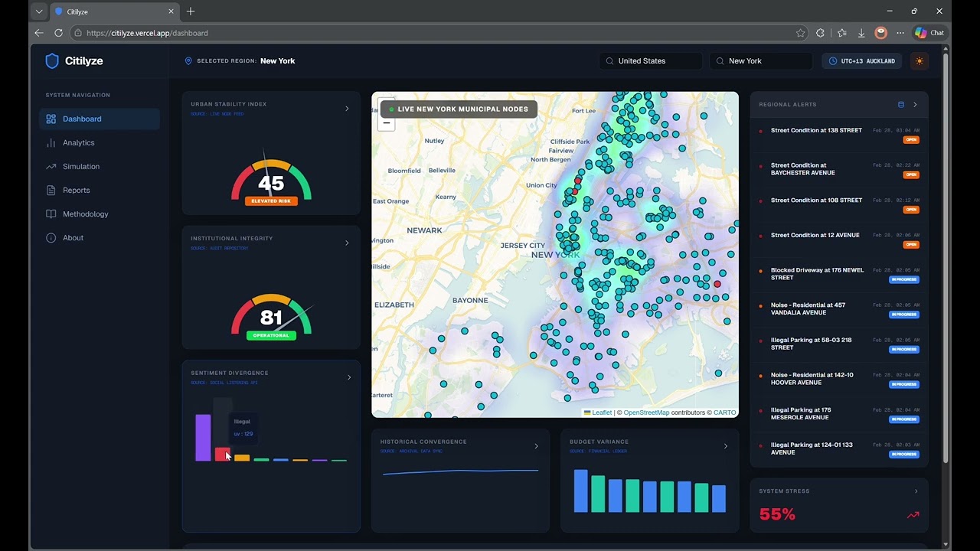Open the Noise Residential at 457 VANDALIA AVENUE alert
Screen dimensions: 980x551
click(839, 310)
